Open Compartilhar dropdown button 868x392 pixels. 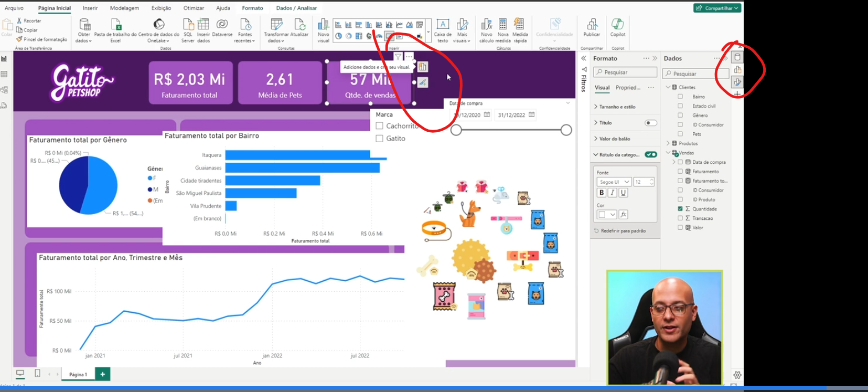tap(717, 8)
